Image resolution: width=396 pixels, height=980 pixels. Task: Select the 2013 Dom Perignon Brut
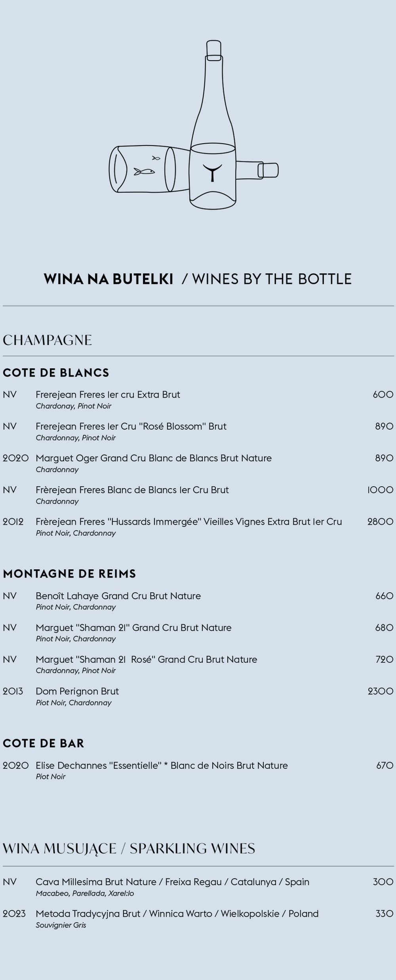pos(77,691)
